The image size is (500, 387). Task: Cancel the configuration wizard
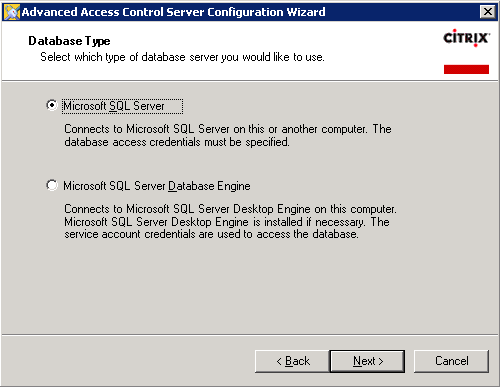pyautogui.click(x=451, y=361)
